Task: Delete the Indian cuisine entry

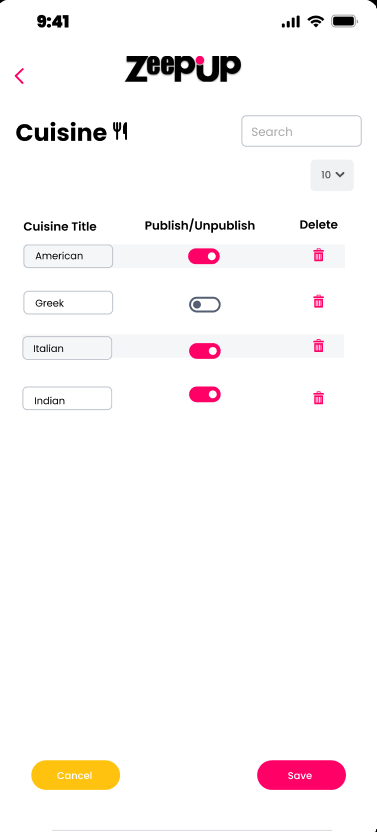Action: point(318,398)
